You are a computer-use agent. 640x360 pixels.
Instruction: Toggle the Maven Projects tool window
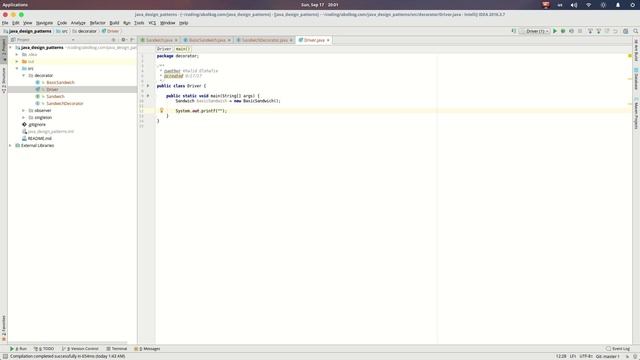[636, 114]
